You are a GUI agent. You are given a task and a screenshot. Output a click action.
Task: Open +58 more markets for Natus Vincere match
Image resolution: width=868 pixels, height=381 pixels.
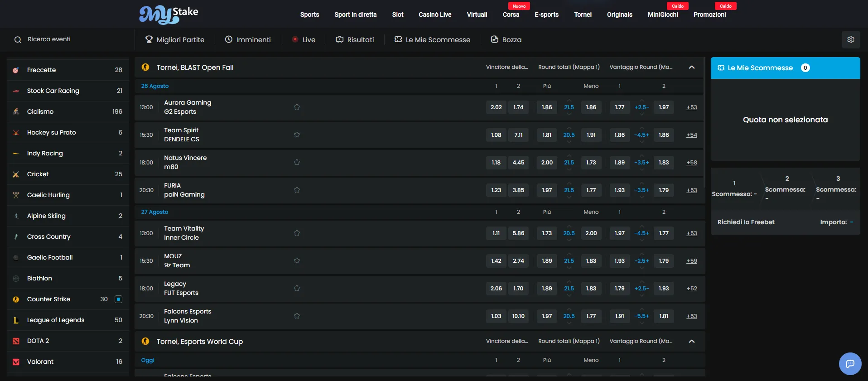tap(691, 163)
